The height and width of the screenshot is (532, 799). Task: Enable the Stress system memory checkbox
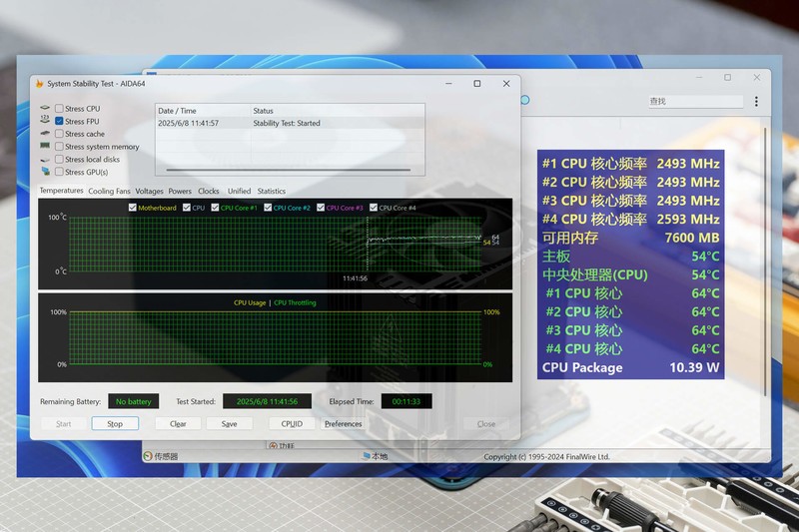pos(60,147)
